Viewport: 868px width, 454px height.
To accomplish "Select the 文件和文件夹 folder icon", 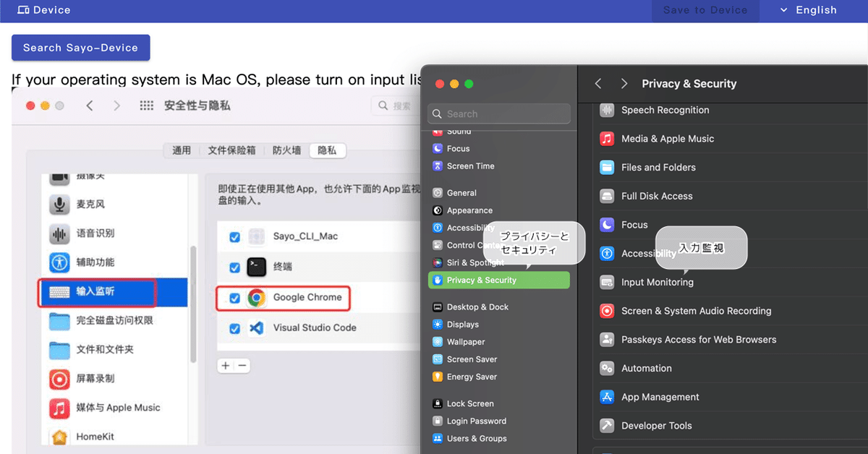I will point(59,349).
